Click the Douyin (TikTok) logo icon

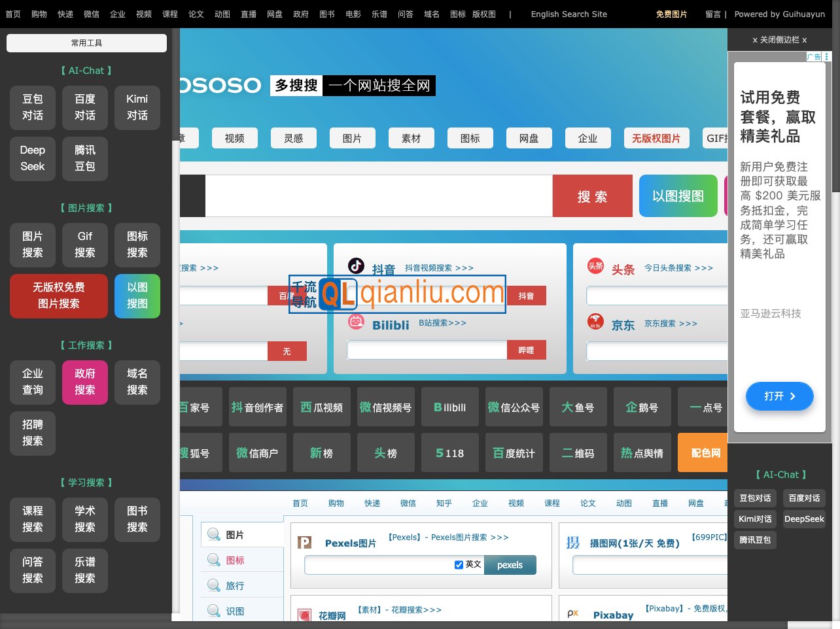click(x=356, y=265)
